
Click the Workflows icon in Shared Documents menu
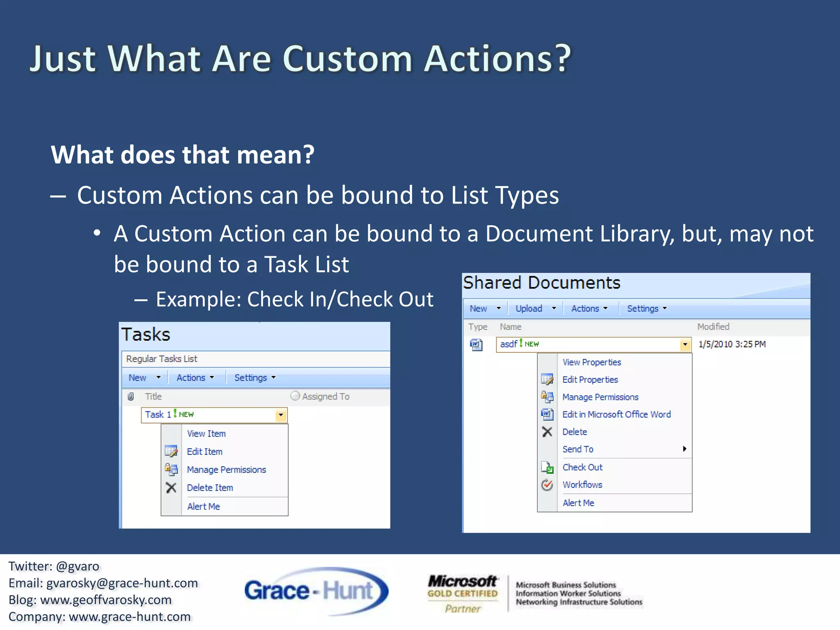(547, 485)
